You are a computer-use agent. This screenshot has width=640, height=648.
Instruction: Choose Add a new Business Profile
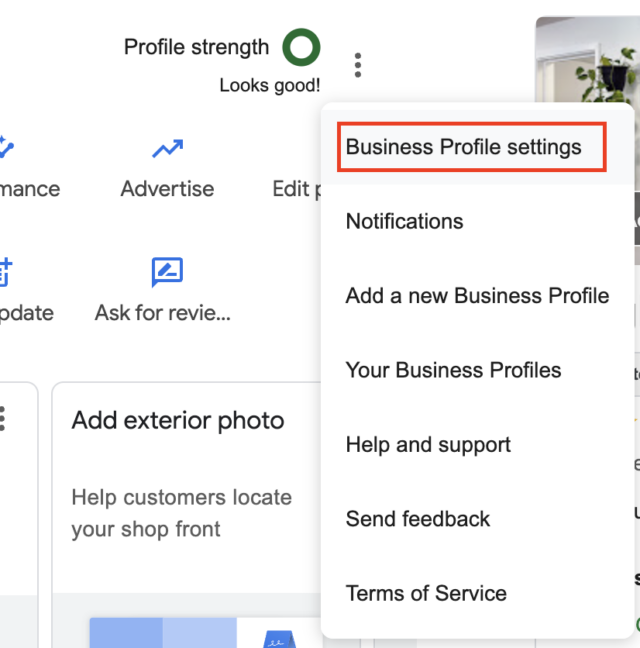click(x=477, y=296)
